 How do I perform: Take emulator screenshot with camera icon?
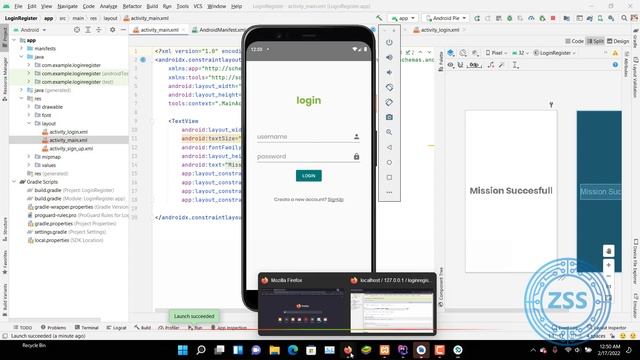tap(389, 117)
